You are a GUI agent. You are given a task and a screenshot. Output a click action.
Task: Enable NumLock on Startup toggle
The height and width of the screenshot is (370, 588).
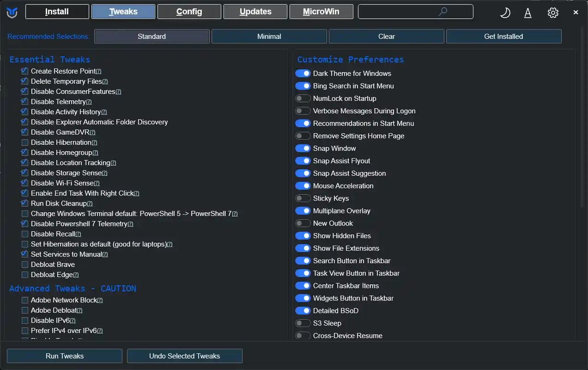pos(303,99)
